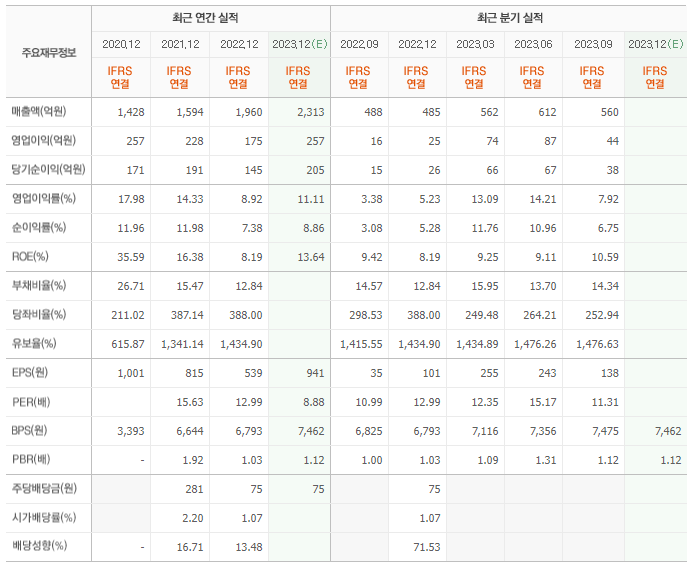Viewport: 694px width, 567px height.
Task: Click the 시가배당률 value 2.20
Action: coord(193,518)
